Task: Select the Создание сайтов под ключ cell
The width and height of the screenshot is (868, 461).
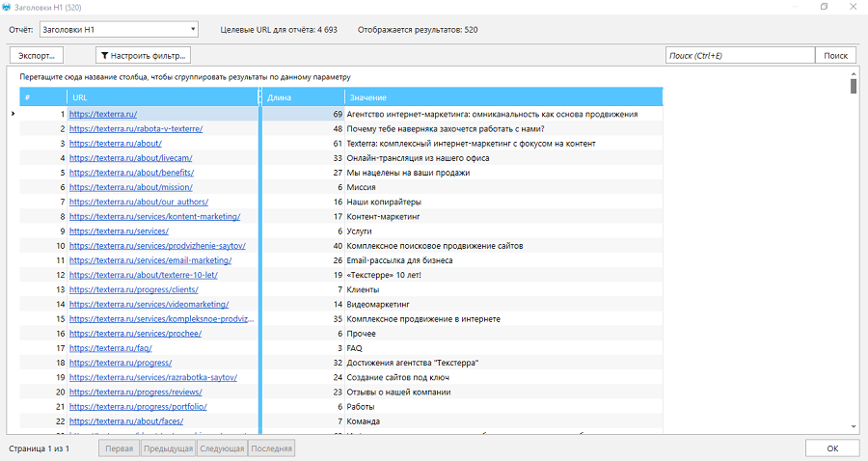Action: (503, 377)
